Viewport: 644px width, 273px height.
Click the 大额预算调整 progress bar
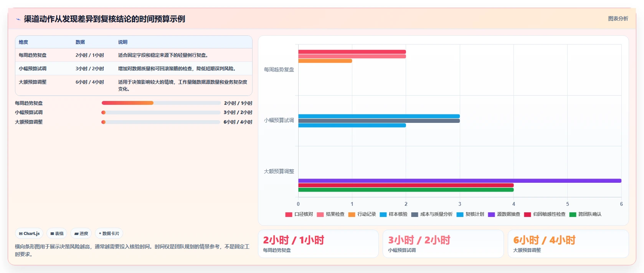pos(161,122)
